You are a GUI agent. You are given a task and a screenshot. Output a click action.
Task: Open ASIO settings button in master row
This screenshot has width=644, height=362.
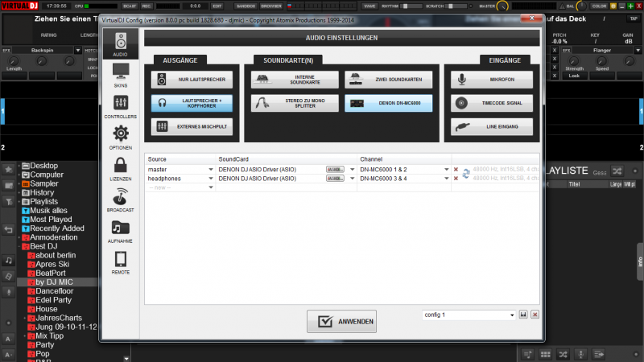[x=335, y=170]
